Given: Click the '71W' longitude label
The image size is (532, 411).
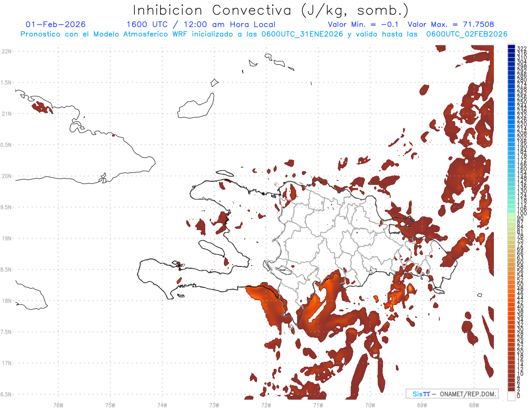Looking at the screenshot, I should pyautogui.click(x=318, y=405).
